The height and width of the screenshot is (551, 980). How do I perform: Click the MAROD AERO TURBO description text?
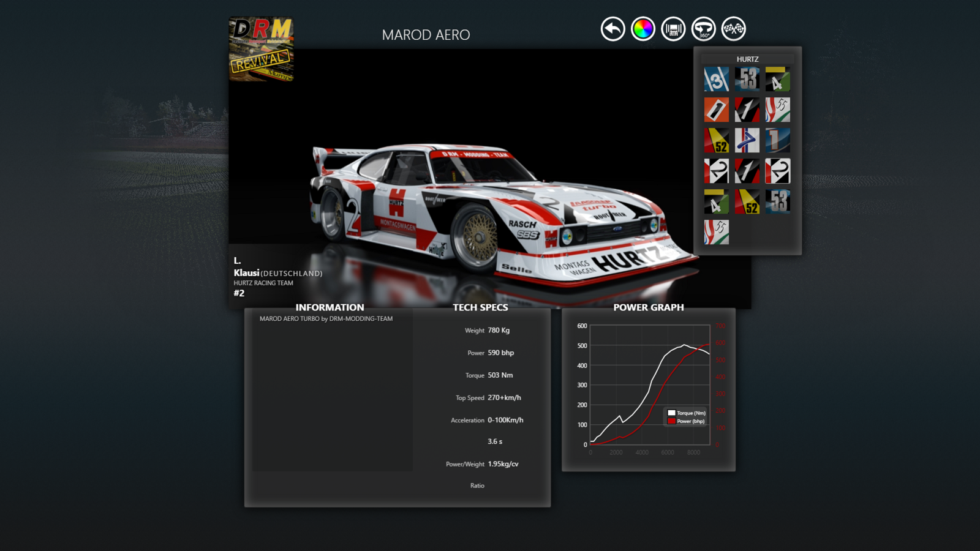[x=326, y=319]
